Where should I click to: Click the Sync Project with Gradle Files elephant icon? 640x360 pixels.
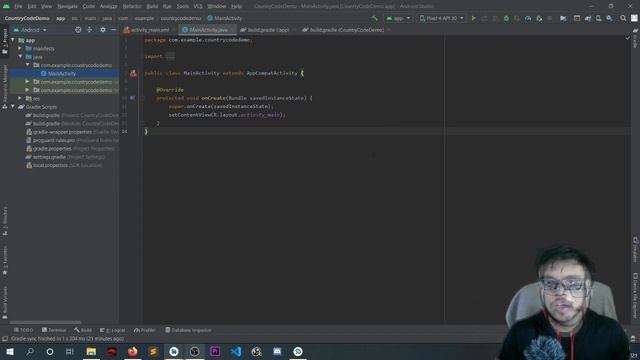[588, 18]
